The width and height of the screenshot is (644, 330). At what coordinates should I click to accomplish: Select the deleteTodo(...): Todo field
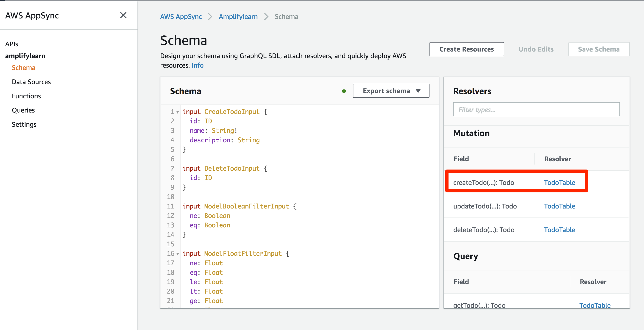coord(484,230)
